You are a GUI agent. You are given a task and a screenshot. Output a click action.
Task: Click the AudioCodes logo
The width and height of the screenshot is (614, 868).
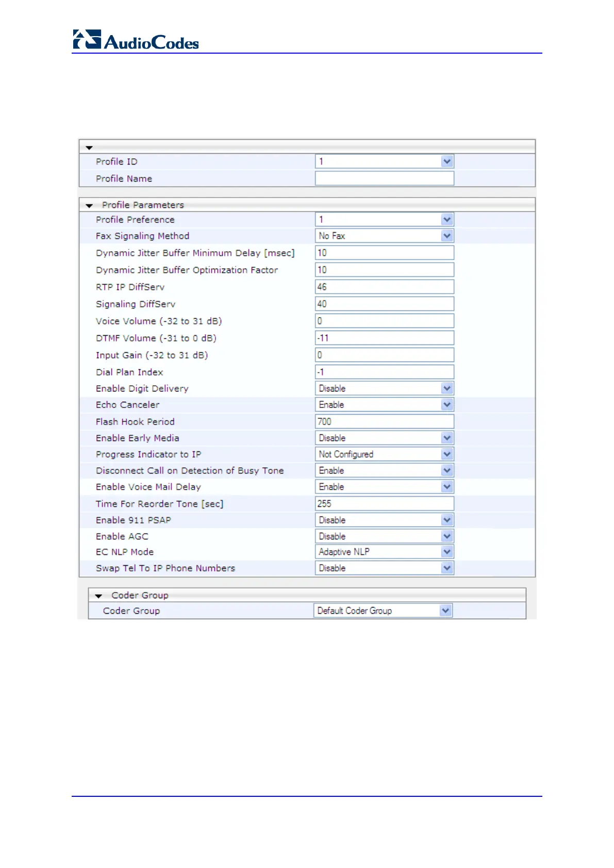pyautogui.click(x=136, y=40)
